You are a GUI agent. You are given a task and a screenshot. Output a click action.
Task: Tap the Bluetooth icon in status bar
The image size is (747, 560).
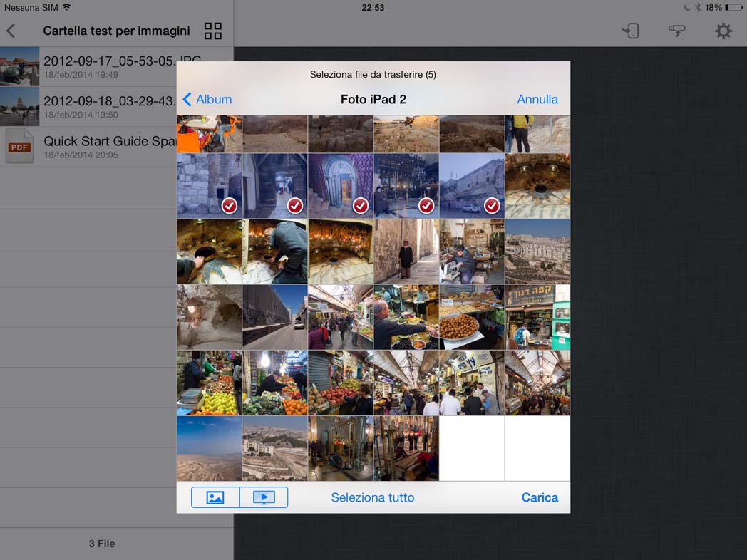click(698, 8)
